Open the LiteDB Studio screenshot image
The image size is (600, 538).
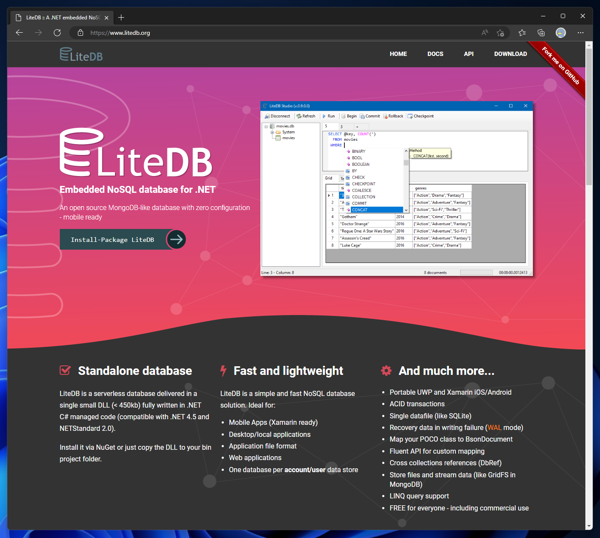pos(396,189)
